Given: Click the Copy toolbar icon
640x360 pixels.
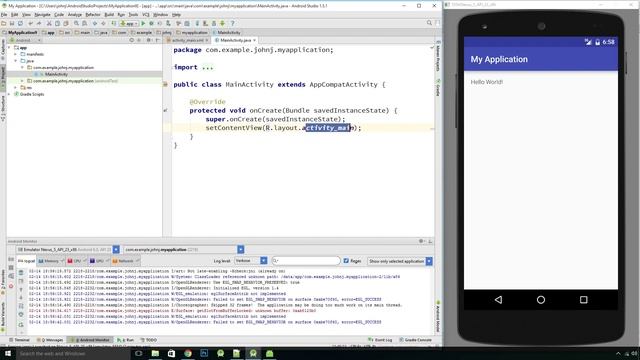Looking at the screenshot, I should pos(57,24).
